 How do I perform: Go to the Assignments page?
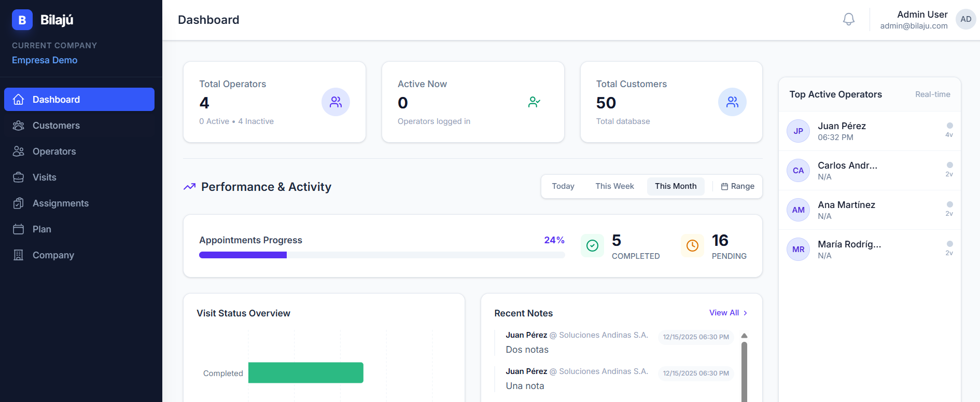[x=60, y=203]
